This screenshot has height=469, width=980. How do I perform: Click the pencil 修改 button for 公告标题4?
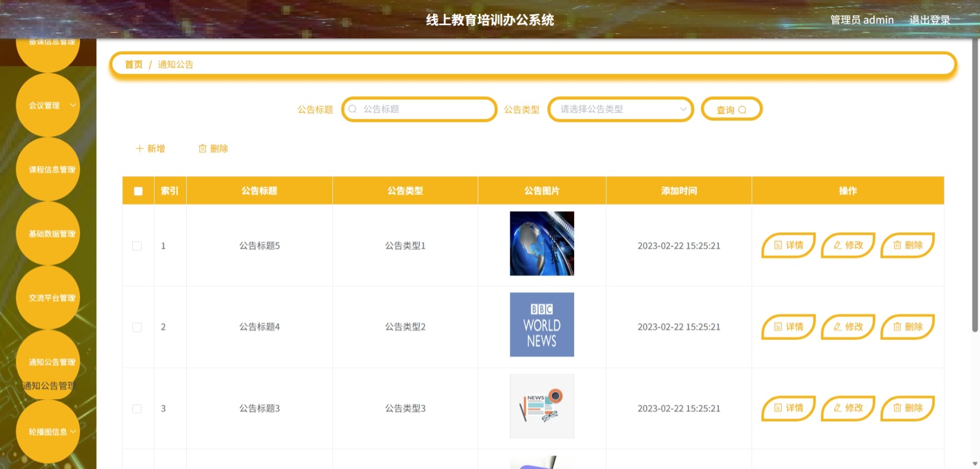click(x=848, y=327)
